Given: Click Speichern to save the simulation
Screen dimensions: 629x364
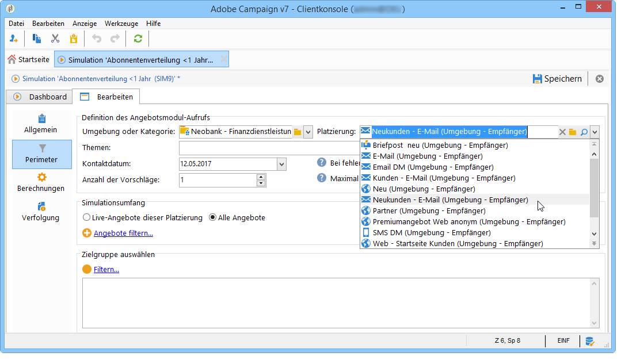Looking at the screenshot, I should click(557, 79).
